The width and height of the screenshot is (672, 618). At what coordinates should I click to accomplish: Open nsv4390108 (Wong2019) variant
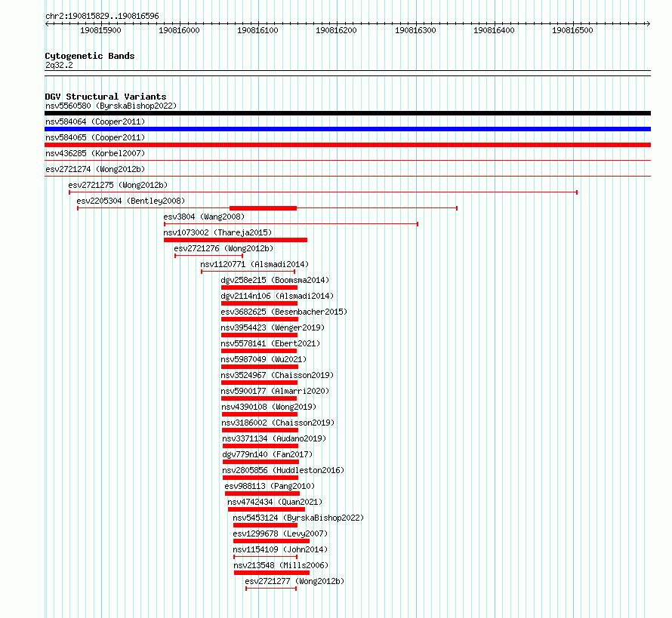(269, 407)
